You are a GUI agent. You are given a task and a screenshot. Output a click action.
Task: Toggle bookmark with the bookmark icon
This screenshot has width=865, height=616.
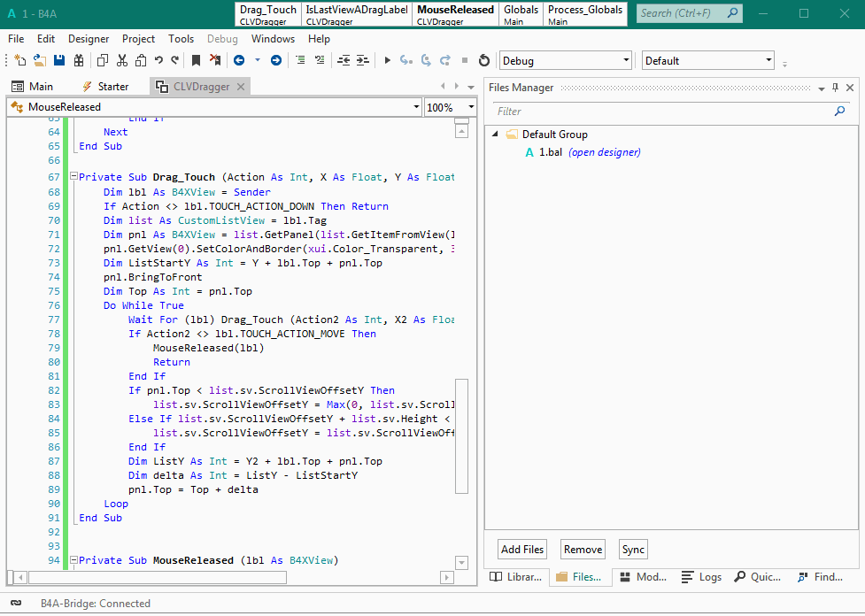[x=197, y=60]
